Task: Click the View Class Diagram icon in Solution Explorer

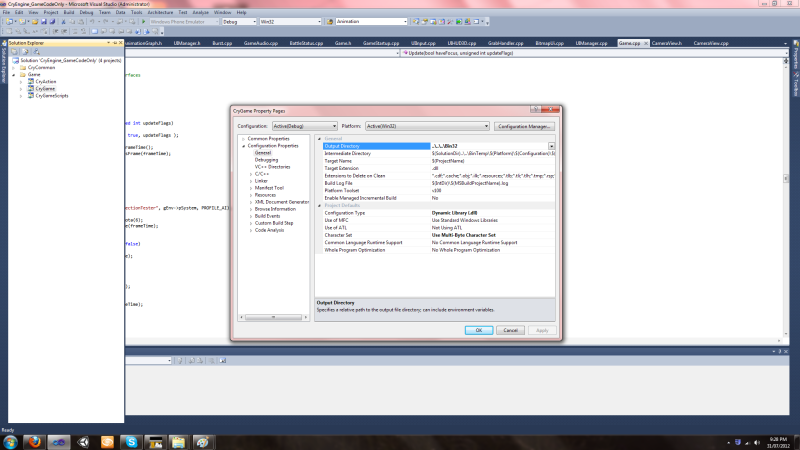Action: [x=37, y=52]
